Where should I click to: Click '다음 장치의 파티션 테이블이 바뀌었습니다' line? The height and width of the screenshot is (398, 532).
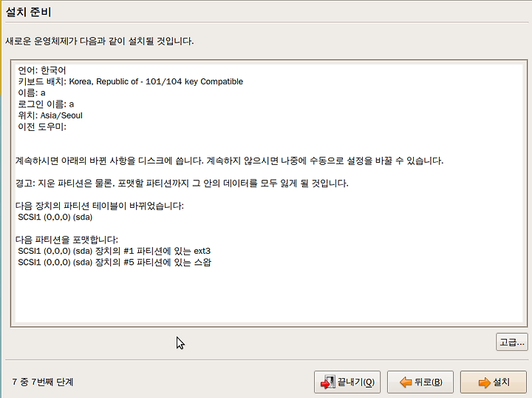pos(100,206)
